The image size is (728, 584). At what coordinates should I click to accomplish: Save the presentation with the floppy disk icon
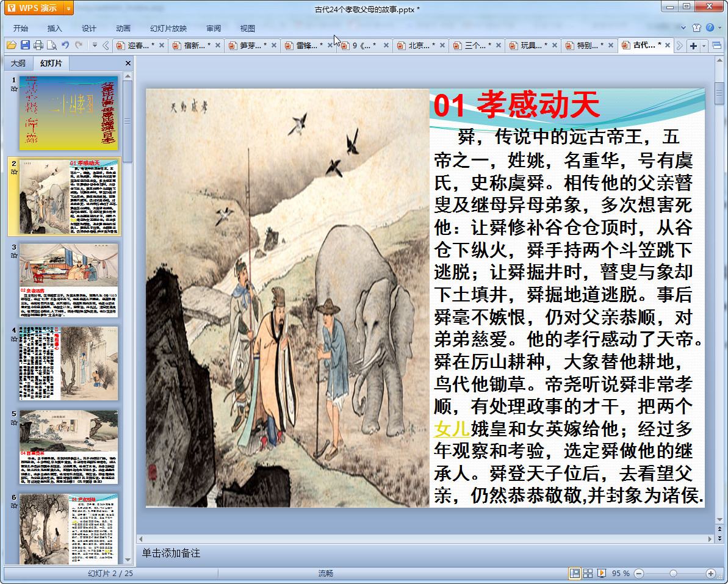pos(25,45)
